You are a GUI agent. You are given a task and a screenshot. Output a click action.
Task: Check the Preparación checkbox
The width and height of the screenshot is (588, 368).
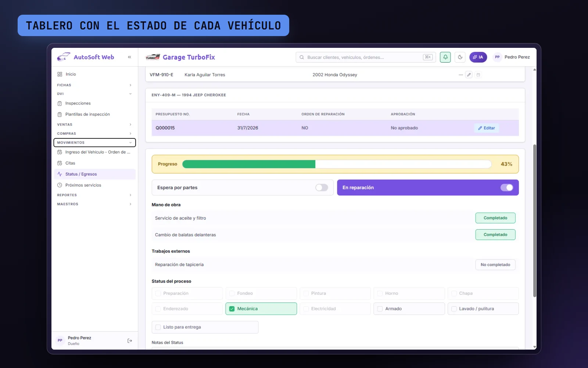click(x=158, y=293)
